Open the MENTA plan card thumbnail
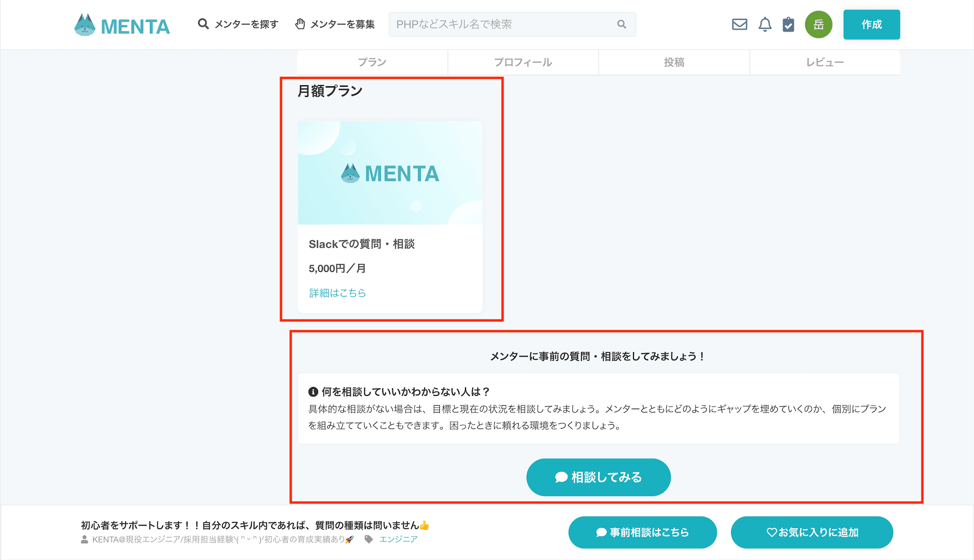The image size is (974, 560). (x=390, y=173)
